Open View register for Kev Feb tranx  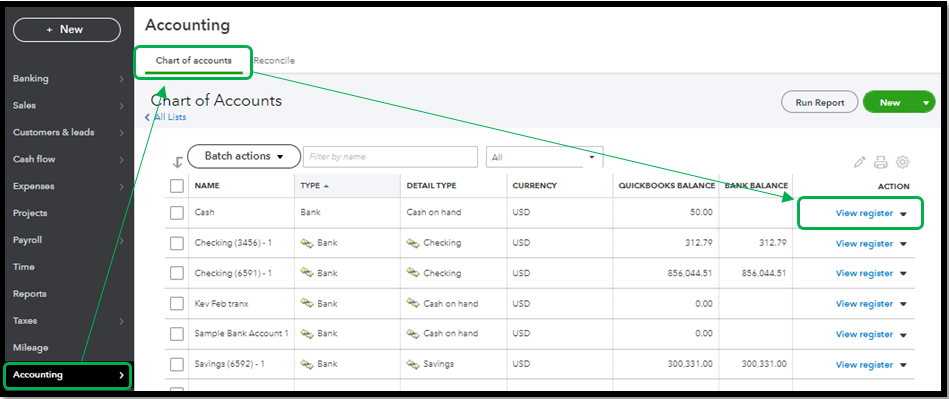pyautogui.click(x=864, y=304)
